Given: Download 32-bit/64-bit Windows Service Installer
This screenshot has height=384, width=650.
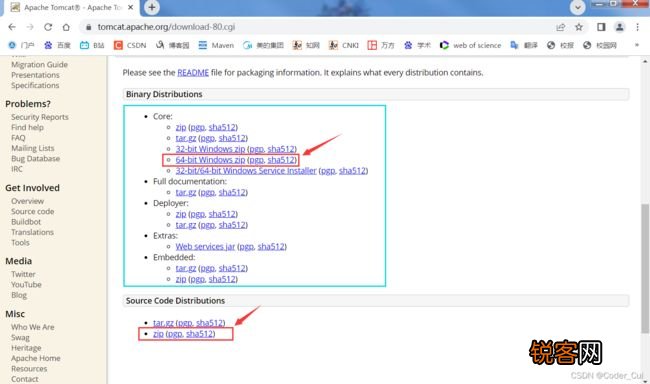Looking at the screenshot, I should tap(246, 170).
